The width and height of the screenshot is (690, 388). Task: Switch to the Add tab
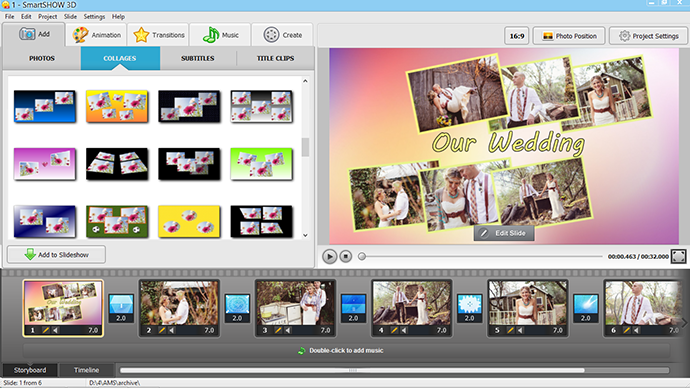point(34,34)
